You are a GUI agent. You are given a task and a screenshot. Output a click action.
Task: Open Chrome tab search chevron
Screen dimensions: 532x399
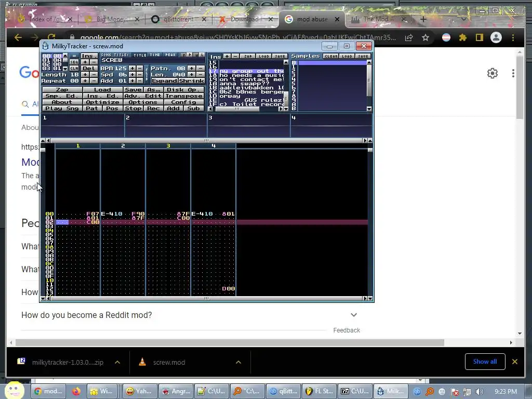coord(463,19)
